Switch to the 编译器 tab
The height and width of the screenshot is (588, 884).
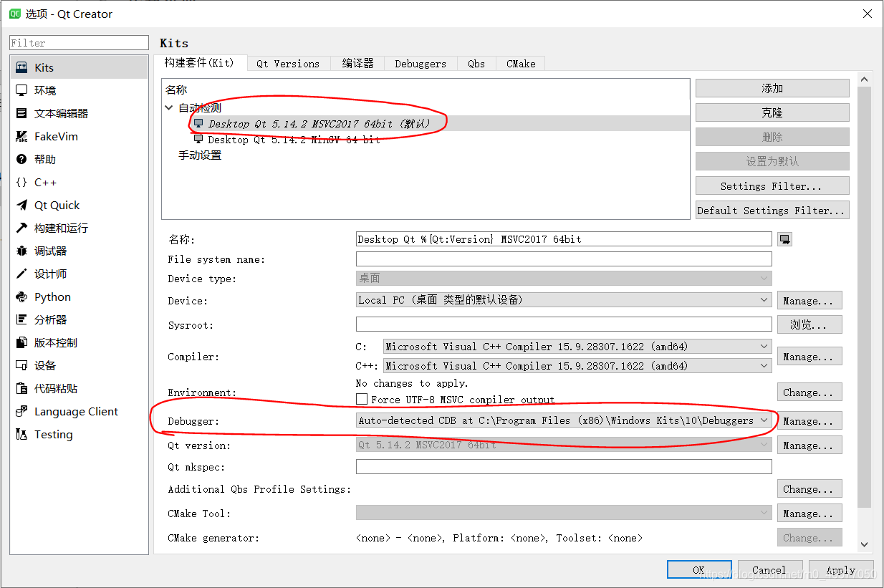click(x=358, y=64)
